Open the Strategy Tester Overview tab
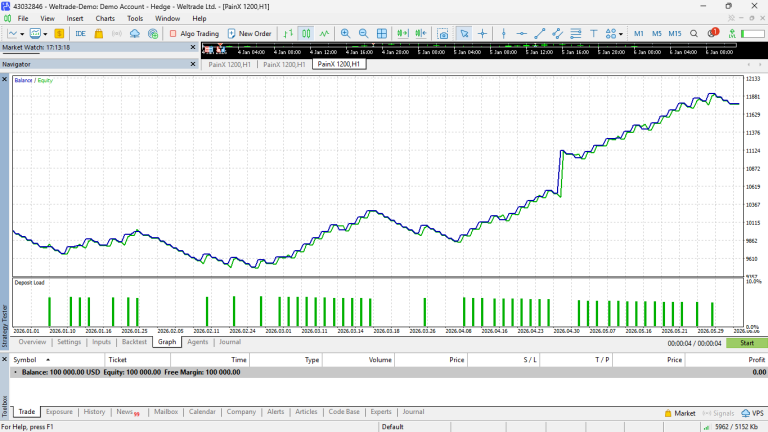 (32, 342)
